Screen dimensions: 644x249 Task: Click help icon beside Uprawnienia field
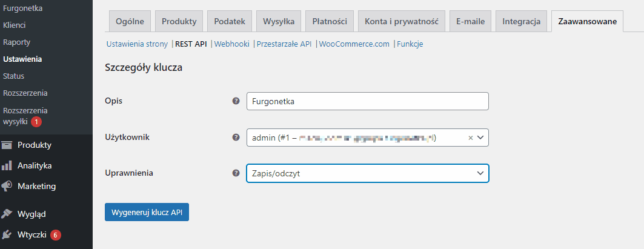pos(236,173)
